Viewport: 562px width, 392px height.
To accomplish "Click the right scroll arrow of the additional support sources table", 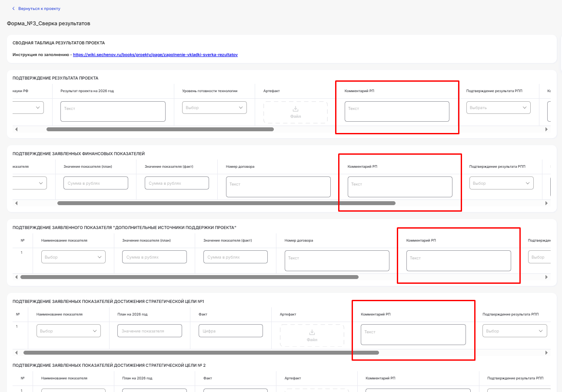I will (x=547, y=277).
